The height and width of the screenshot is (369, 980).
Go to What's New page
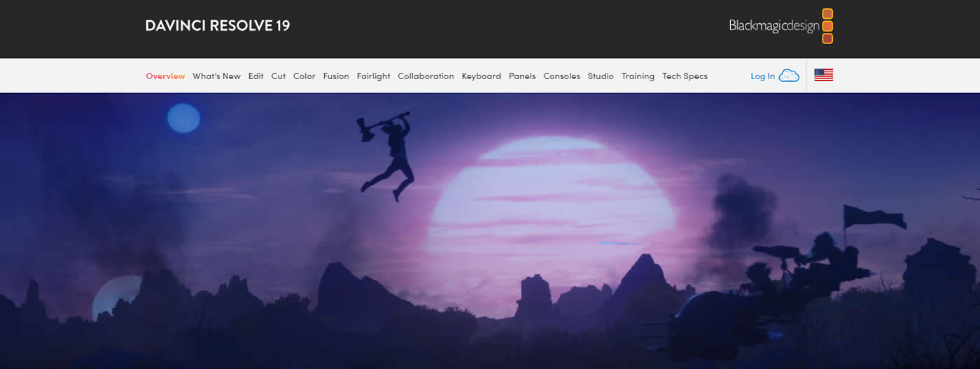(216, 76)
